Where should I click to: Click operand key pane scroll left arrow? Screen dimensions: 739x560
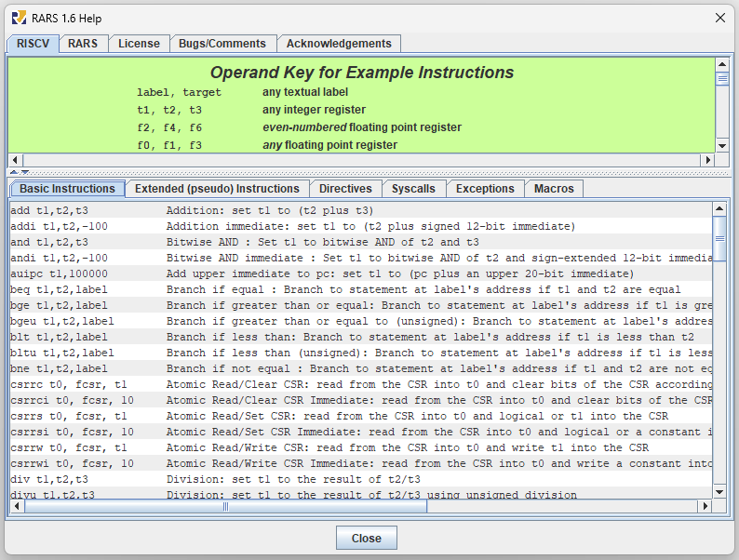click(16, 160)
